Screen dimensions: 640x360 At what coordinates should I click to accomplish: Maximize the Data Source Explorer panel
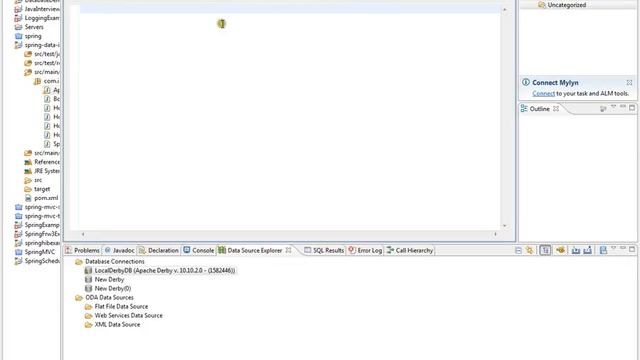tap(632, 249)
